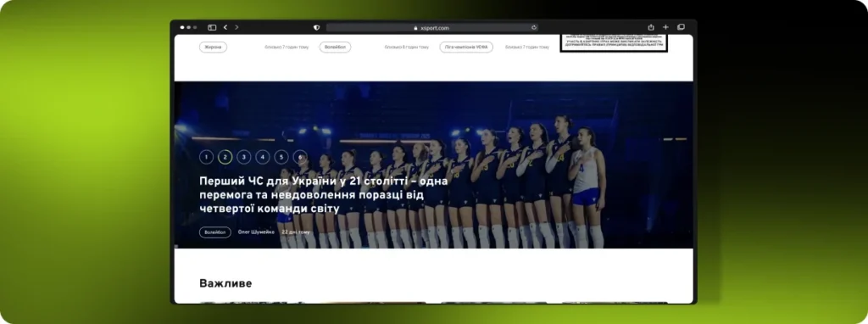Open the privacy shield icon
The height and width of the screenshot is (324, 868).
[x=317, y=27]
